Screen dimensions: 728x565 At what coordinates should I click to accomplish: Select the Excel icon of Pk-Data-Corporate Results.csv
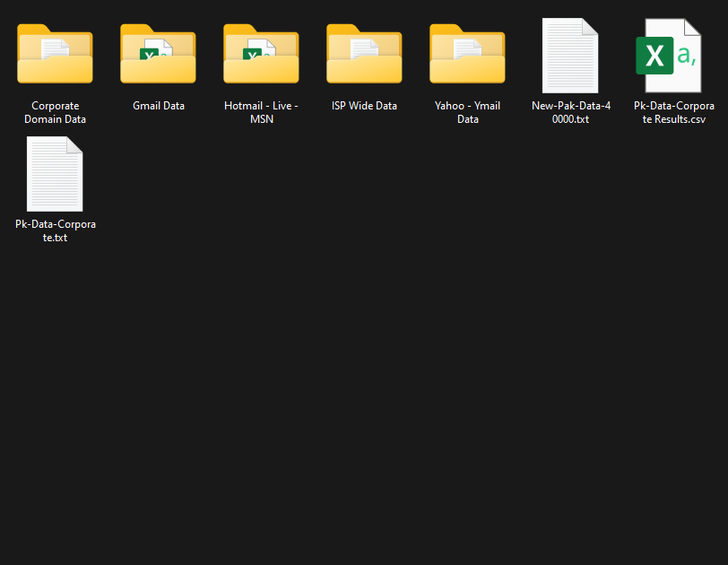668,56
